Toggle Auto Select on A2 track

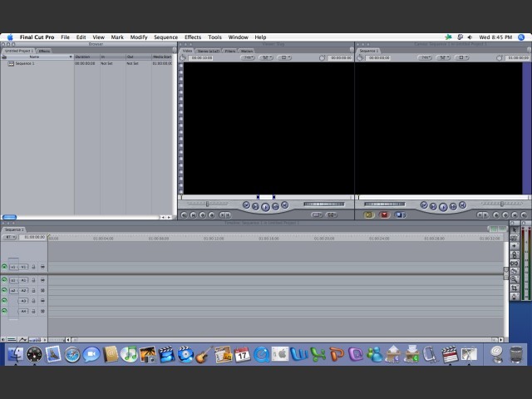(x=42, y=291)
